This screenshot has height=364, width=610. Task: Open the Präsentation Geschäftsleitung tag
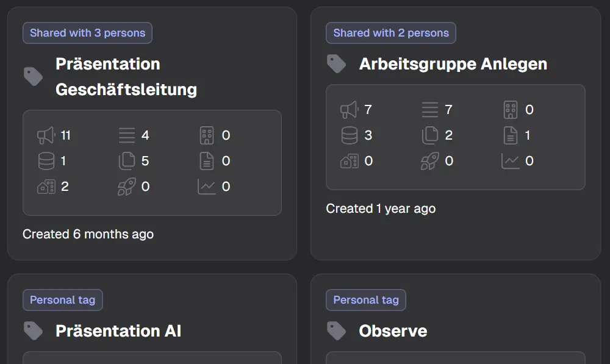pos(126,77)
